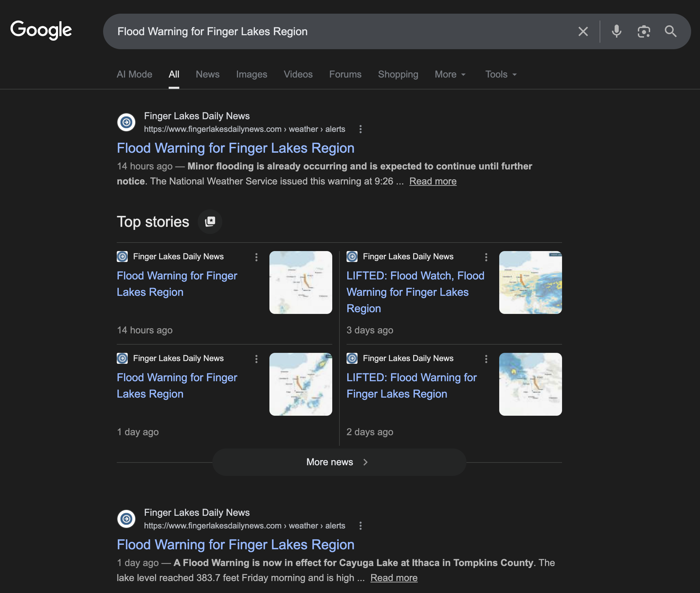The image size is (700, 593).
Task: Click the More news button
Action: [339, 462]
